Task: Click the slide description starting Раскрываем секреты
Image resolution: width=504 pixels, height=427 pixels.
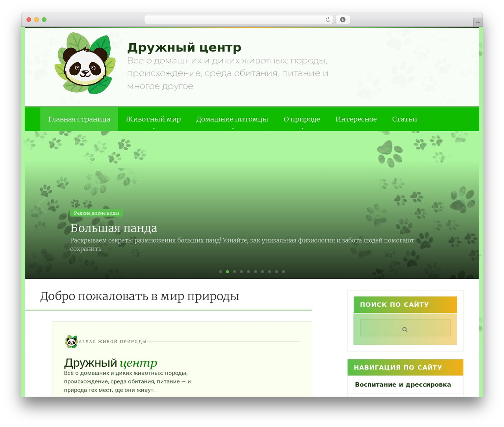Action: click(x=242, y=244)
